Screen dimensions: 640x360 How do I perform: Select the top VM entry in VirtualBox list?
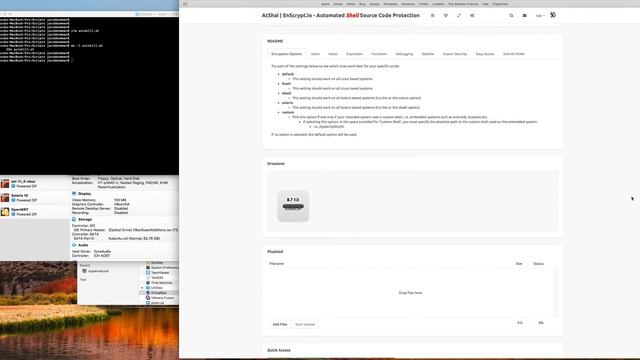coord(36,183)
